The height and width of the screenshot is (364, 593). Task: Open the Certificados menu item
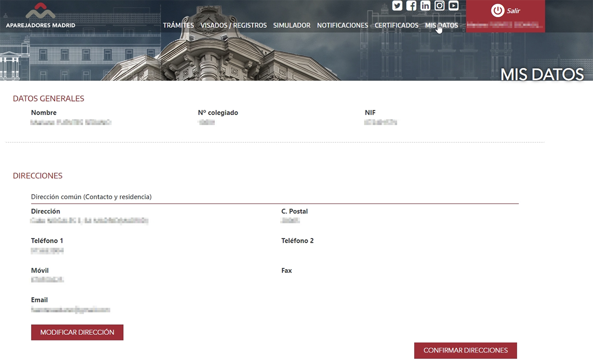click(x=396, y=26)
